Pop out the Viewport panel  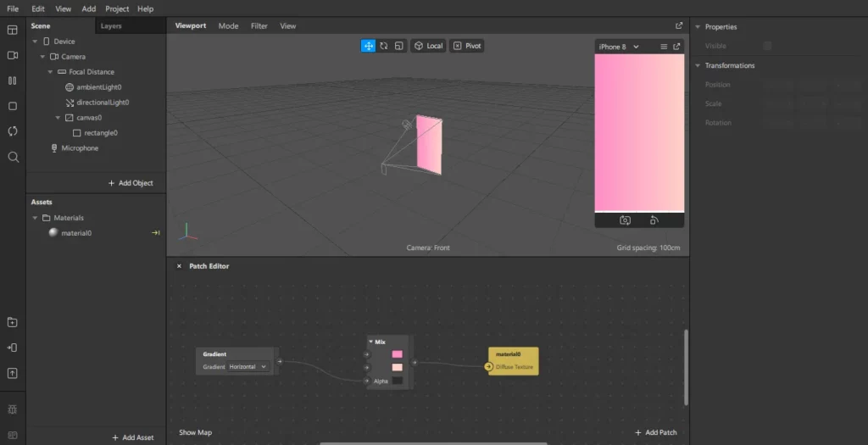click(x=679, y=25)
